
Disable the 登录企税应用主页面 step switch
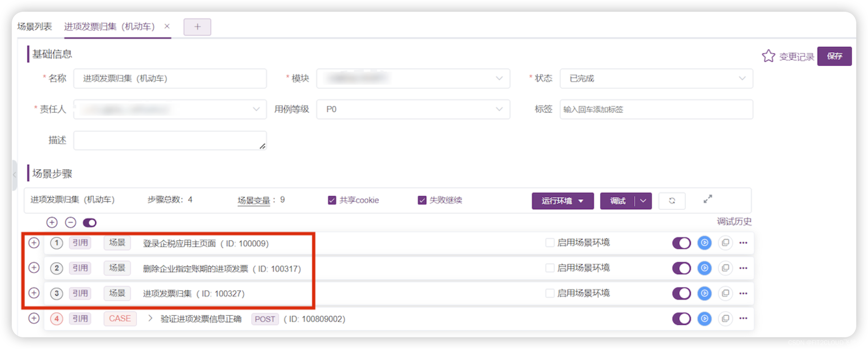pos(681,243)
